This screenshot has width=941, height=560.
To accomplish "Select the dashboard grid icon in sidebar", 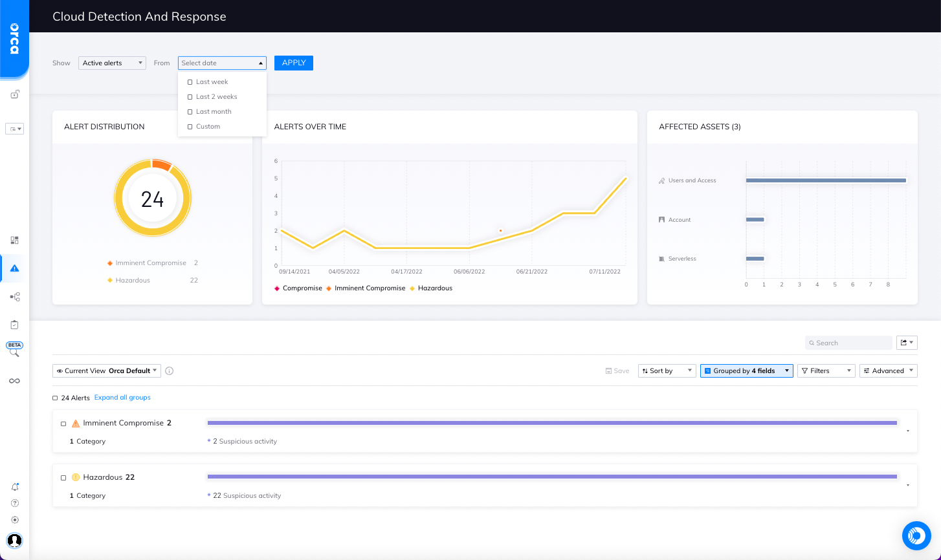I will click(x=14, y=239).
